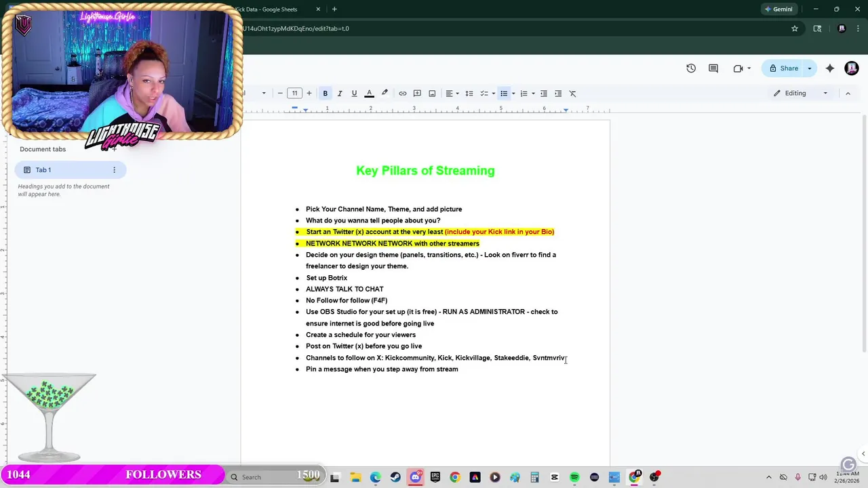Expand the Share options arrow

click(810, 68)
